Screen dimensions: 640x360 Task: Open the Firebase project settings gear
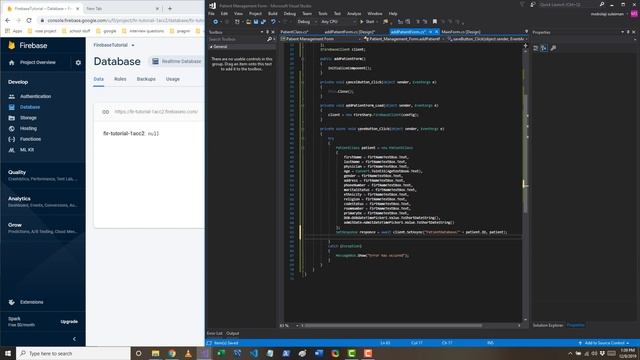78,62
